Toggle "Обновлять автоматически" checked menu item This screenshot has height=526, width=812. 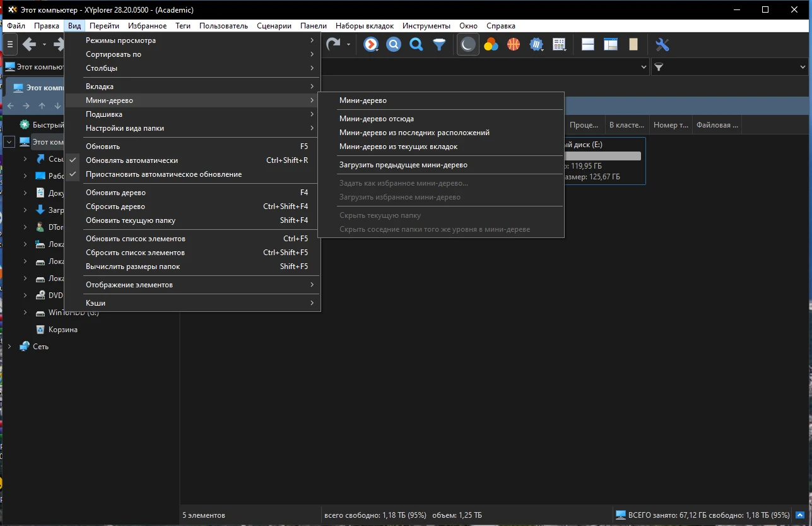(132, 160)
